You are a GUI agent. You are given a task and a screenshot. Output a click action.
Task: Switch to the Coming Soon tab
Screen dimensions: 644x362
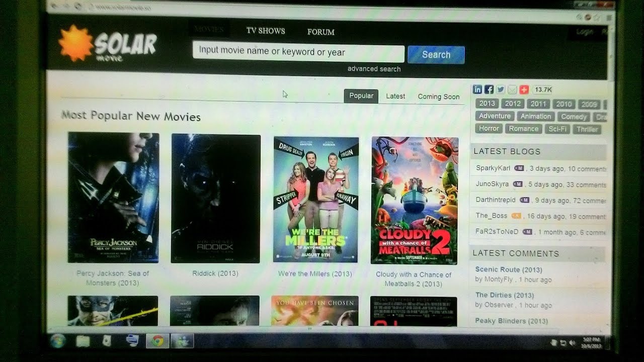[439, 97]
